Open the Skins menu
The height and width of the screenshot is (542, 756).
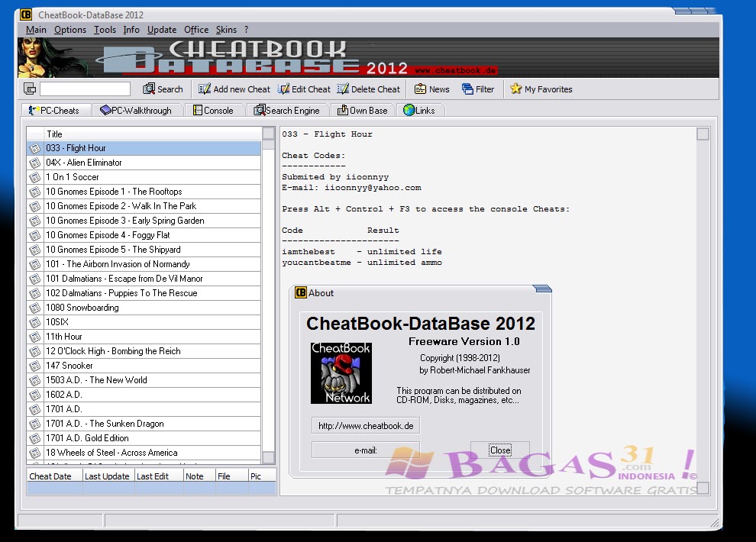click(x=226, y=30)
